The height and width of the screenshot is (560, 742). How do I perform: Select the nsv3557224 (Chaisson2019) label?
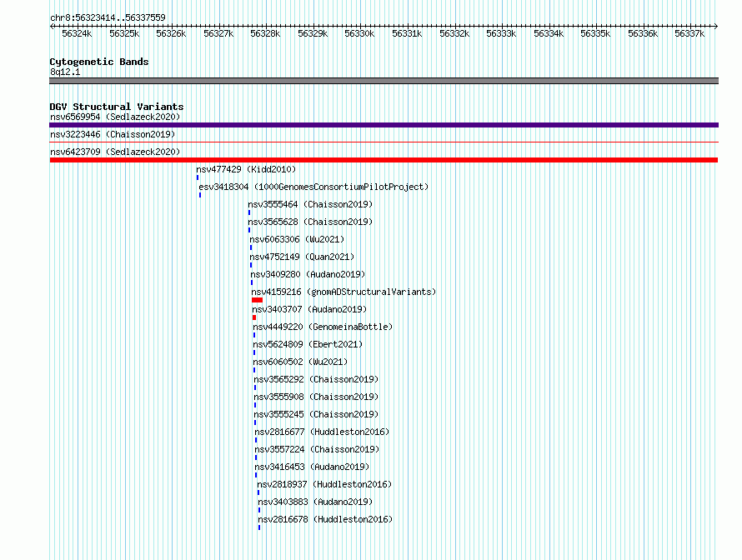point(317,449)
